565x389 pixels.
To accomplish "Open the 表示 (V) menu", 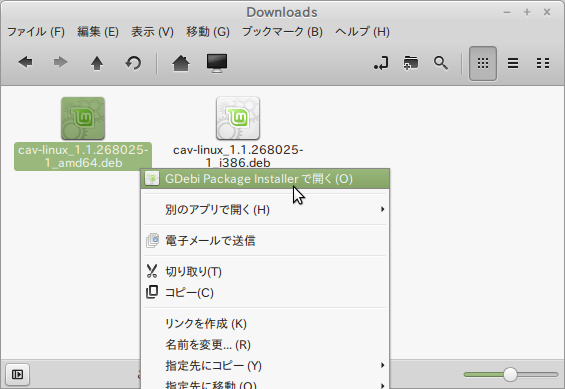I will click(x=152, y=32).
